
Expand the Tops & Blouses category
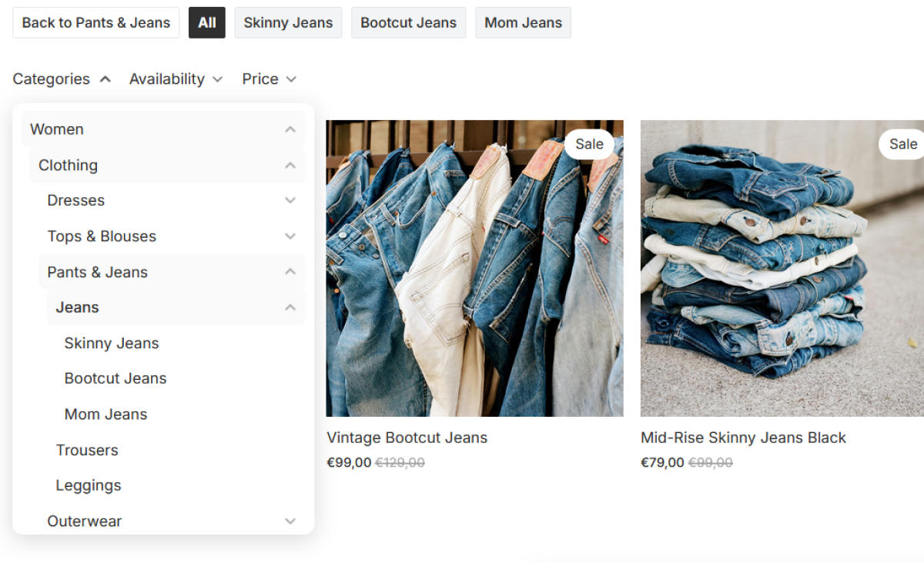click(x=290, y=236)
